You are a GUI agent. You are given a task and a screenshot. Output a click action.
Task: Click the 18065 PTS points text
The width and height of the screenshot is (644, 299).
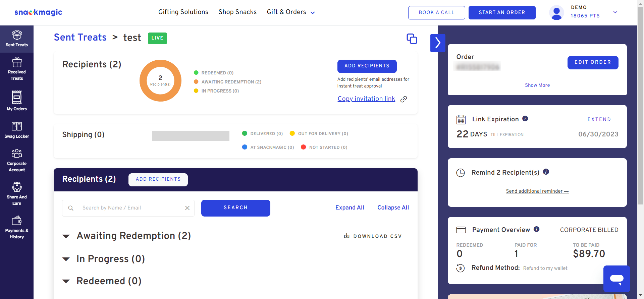pos(585,16)
